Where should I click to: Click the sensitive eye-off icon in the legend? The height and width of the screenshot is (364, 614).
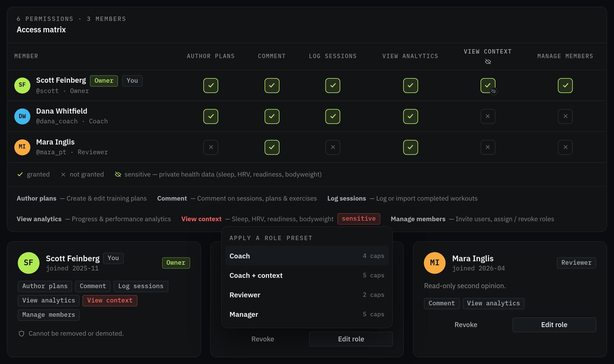(118, 174)
